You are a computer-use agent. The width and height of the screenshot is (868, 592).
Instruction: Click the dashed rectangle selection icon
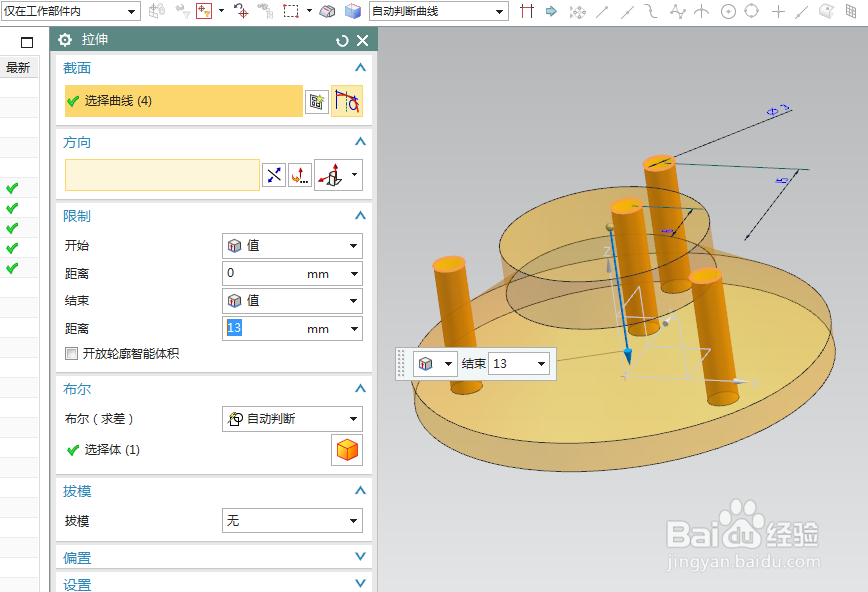pyautogui.click(x=291, y=11)
